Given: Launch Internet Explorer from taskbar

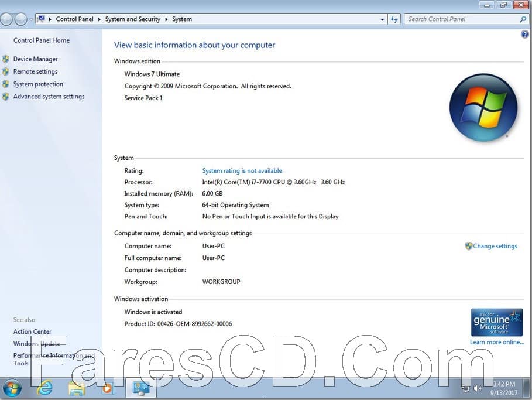Looking at the screenshot, I should pos(45,388).
